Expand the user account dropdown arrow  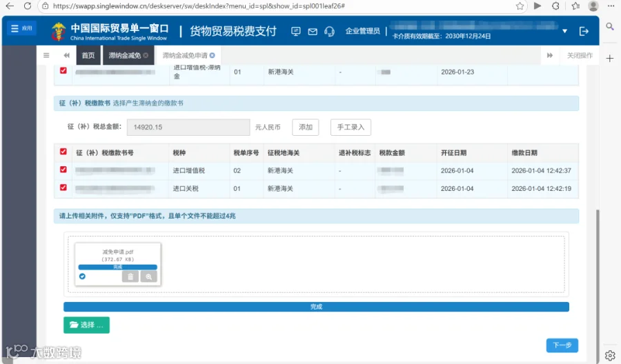[x=564, y=31]
